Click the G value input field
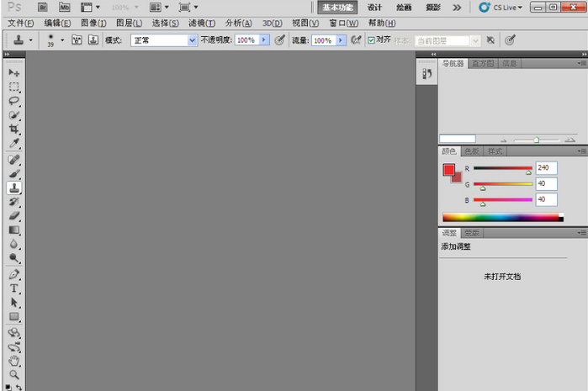Viewport: 588px width, 391px height. [x=547, y=183]
